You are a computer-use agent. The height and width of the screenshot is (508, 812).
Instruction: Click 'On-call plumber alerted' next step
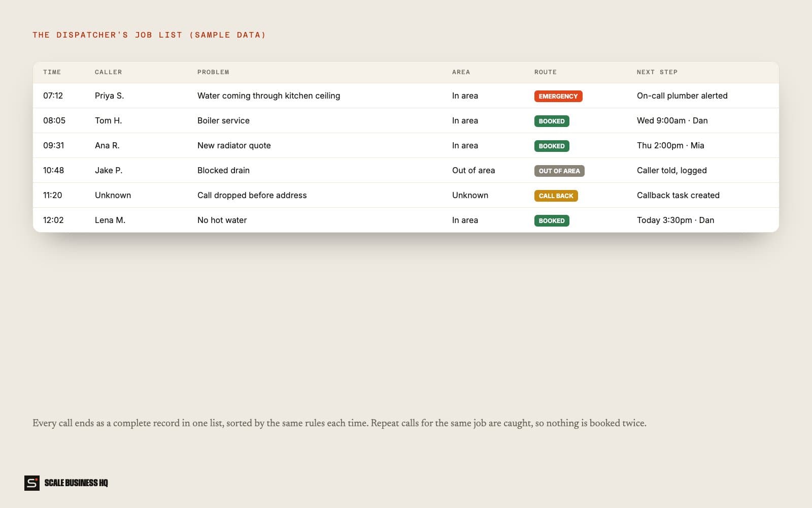tap(682, 96)
